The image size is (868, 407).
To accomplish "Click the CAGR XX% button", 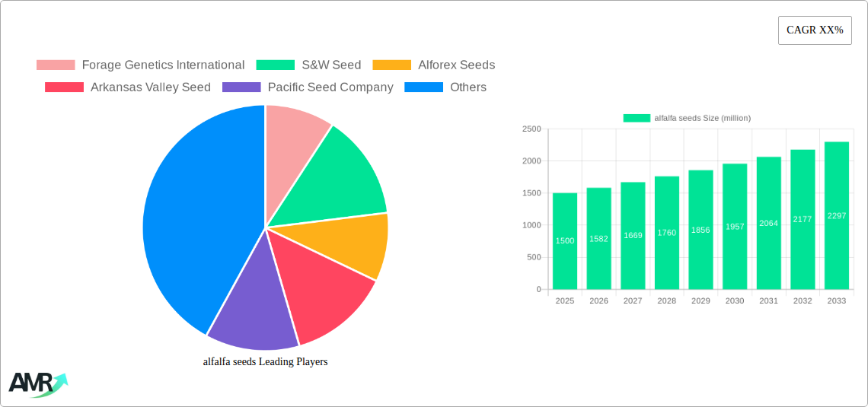I will click(814, 30).
